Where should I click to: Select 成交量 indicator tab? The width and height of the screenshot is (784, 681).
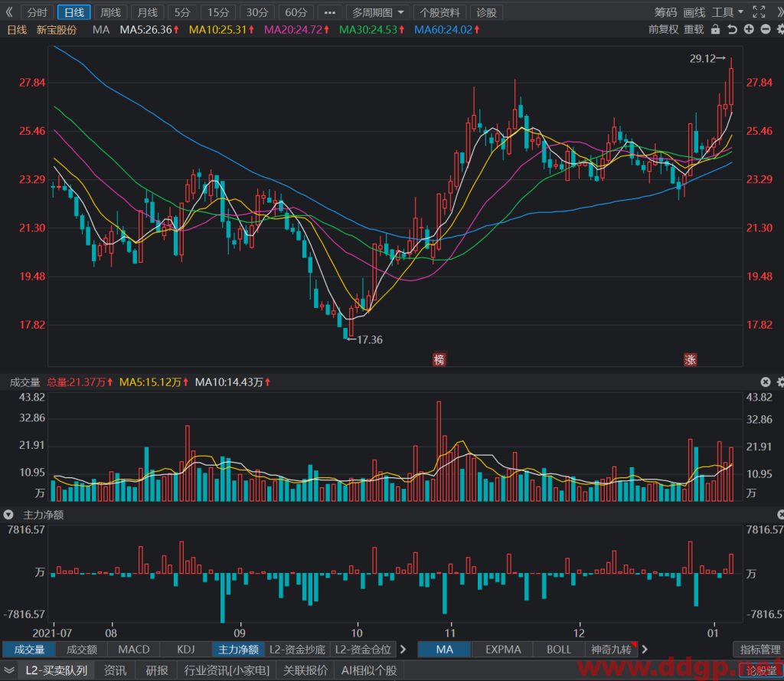(x=29, y=650)
